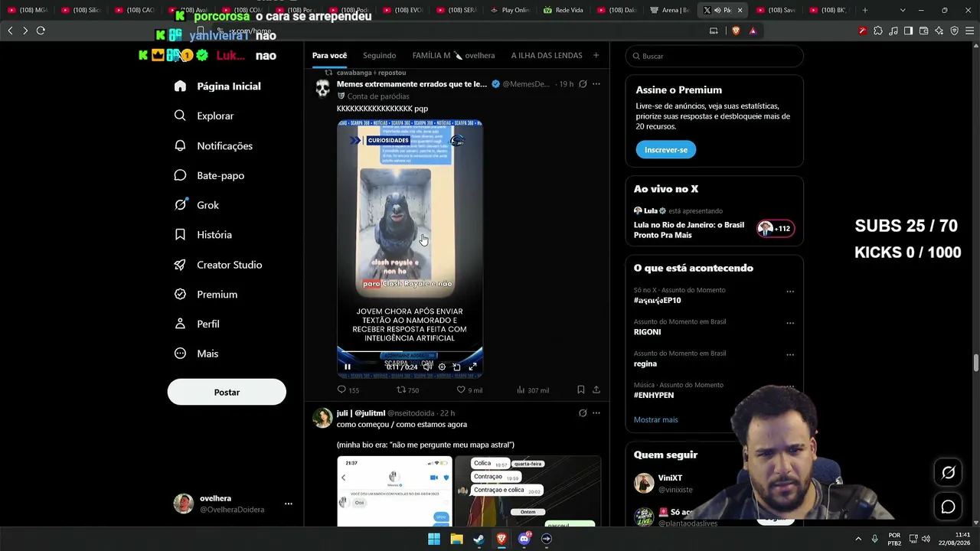View analytics showing 307 mil views
The width and height of the screenshot is (980, 551).
533,390
